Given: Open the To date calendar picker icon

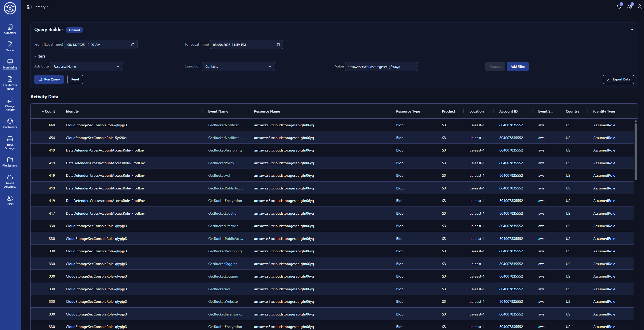Looking at the screenshot, I should (278, 45).
